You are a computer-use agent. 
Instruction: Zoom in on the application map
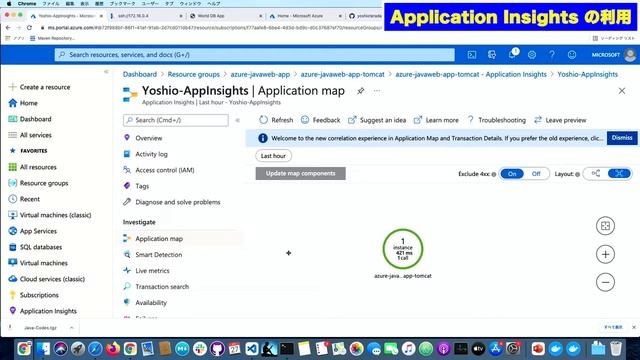[605, 254]
